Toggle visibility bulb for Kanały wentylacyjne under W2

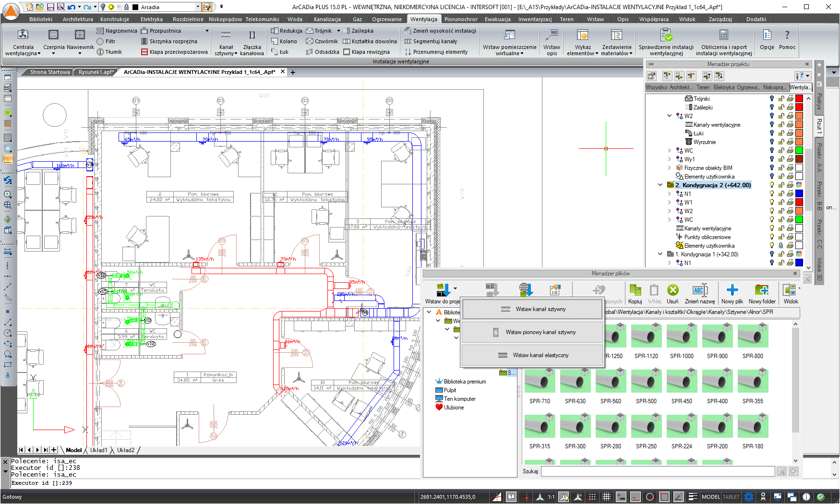point(772,124)
